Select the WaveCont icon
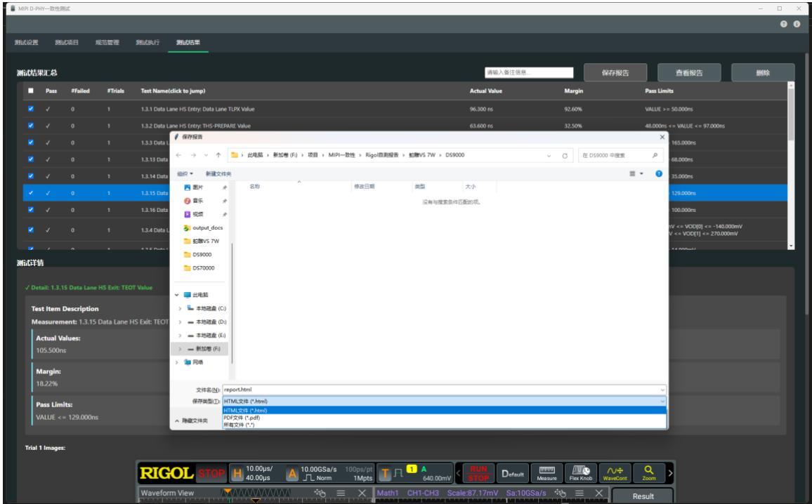Viewport: 812px width, 504px height. [615, 473]
